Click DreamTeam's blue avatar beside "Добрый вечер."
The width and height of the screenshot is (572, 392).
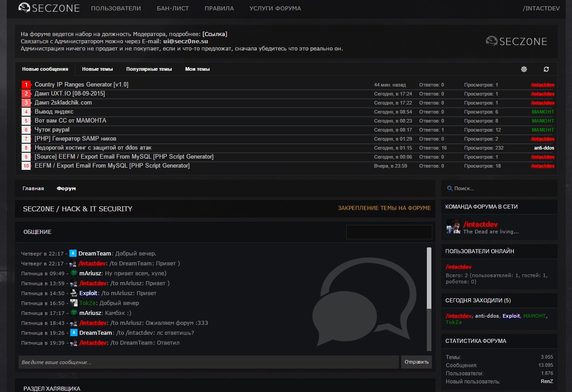point(73,253)
